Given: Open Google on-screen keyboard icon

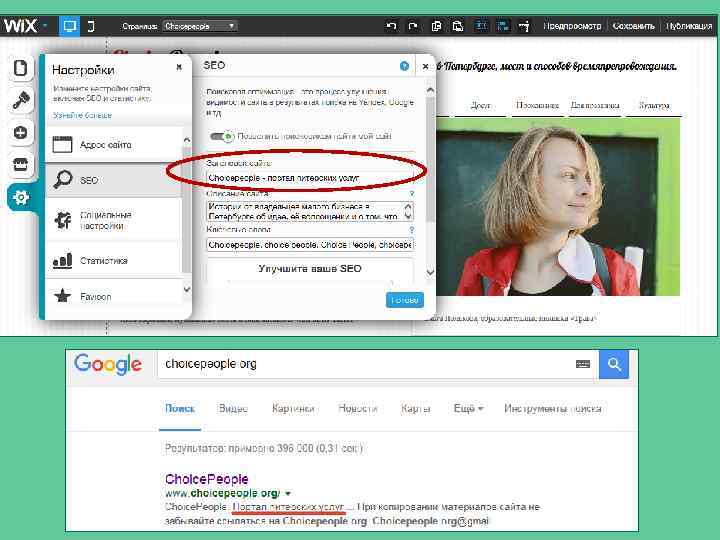Looking at the screenshot, I should click(x=583, y=364).
